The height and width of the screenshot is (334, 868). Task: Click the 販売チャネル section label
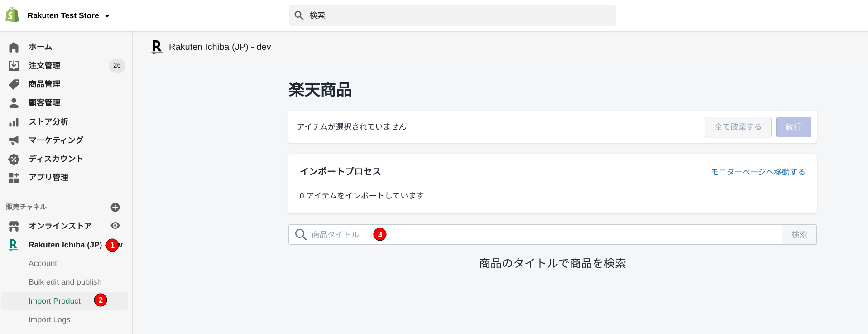pyautogui.click(x=26, y=207)
